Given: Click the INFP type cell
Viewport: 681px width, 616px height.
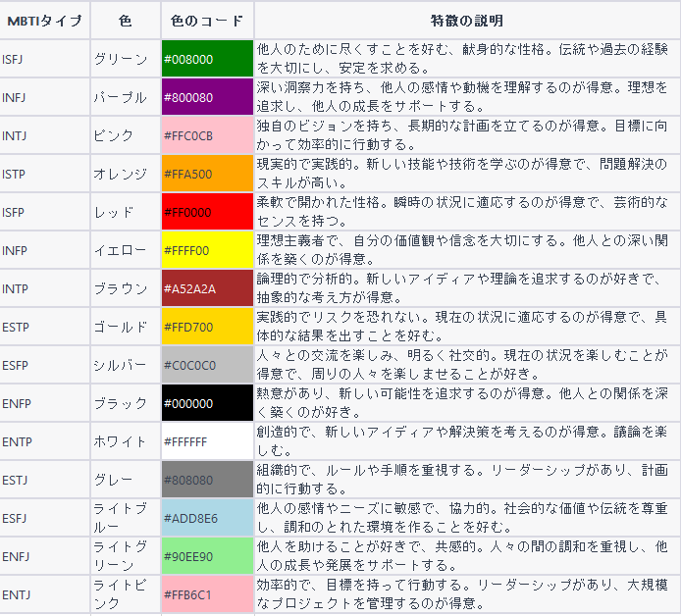Looking at the screenshot, I should click(45, 250).
